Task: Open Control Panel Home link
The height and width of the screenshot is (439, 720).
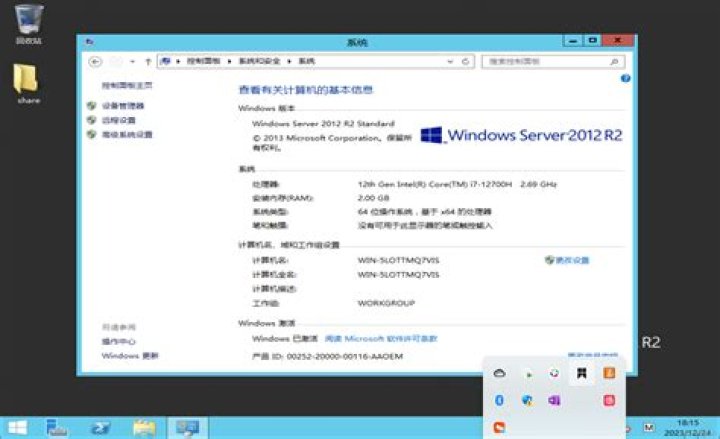Action: [127, 85]
